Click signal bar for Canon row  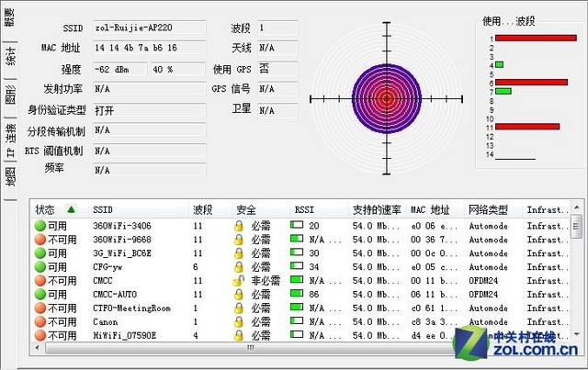click(x=297, y=320)
